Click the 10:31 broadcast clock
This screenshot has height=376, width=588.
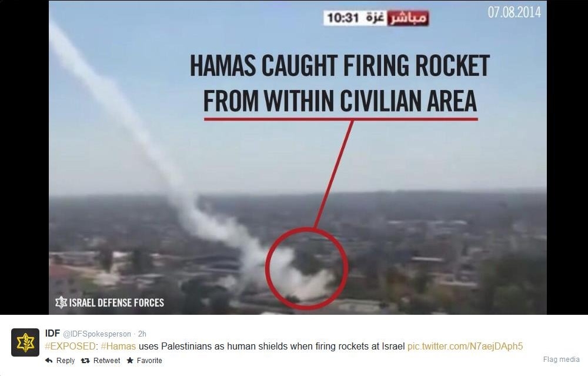tap(343, 18)
